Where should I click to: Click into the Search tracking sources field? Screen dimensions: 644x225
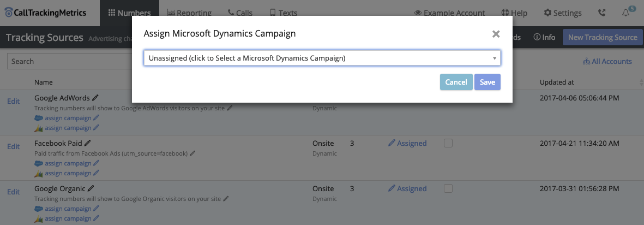pyautogui.click(x=68, y=61)
